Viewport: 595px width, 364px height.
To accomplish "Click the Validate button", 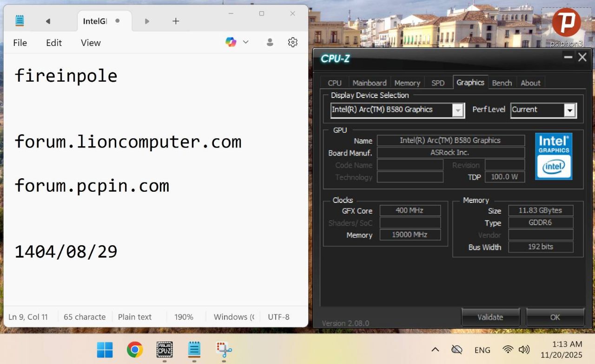I will (490, 317).
